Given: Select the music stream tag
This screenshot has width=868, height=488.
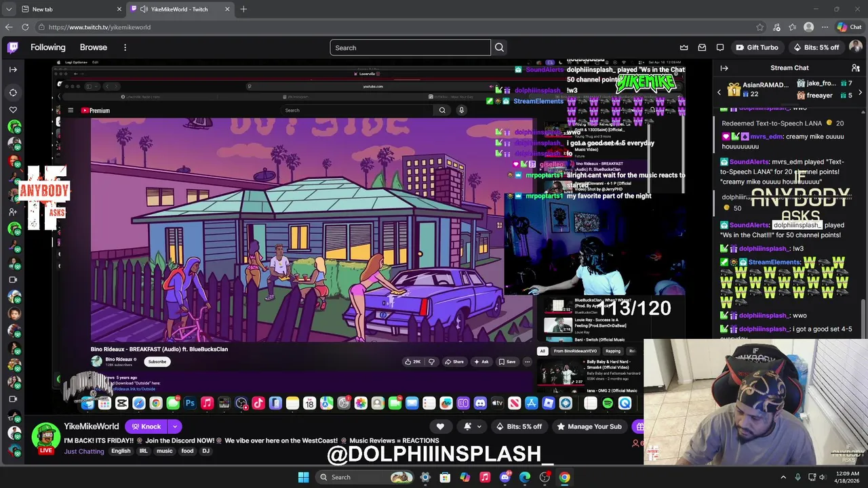Looking at the screenshot, I should coord(165,451).
